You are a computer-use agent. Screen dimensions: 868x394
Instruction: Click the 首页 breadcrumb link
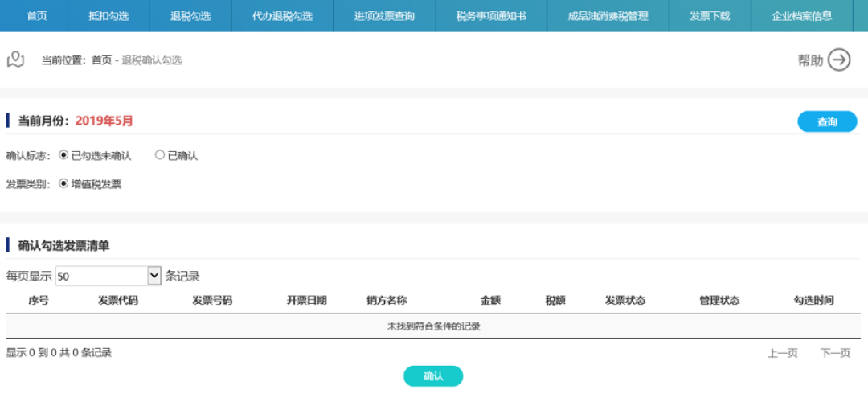coord(101,60)
